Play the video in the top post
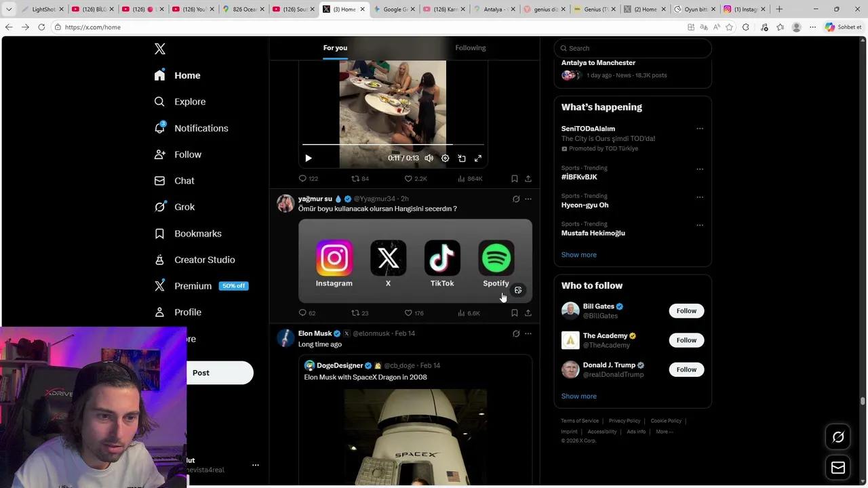Screen dimensions: 868x488 (x=309, y=158)
